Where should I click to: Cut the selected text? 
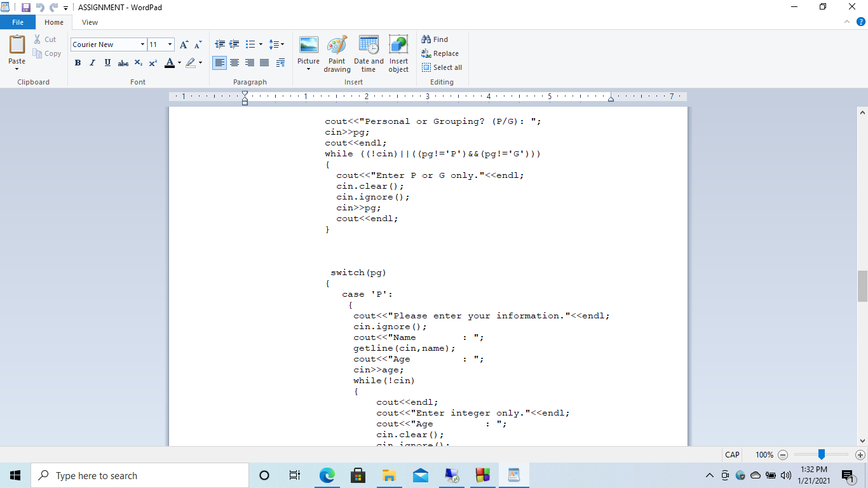[45, 39]
